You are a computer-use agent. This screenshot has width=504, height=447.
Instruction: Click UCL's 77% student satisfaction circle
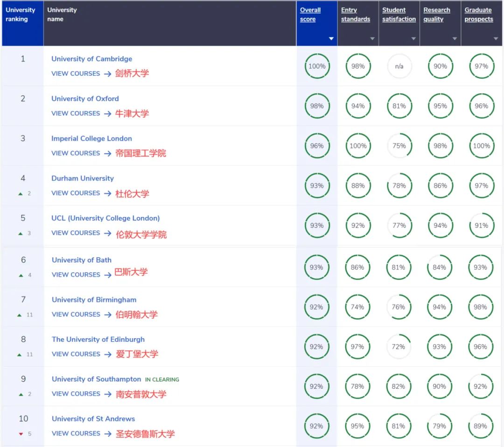coord(399,226)
